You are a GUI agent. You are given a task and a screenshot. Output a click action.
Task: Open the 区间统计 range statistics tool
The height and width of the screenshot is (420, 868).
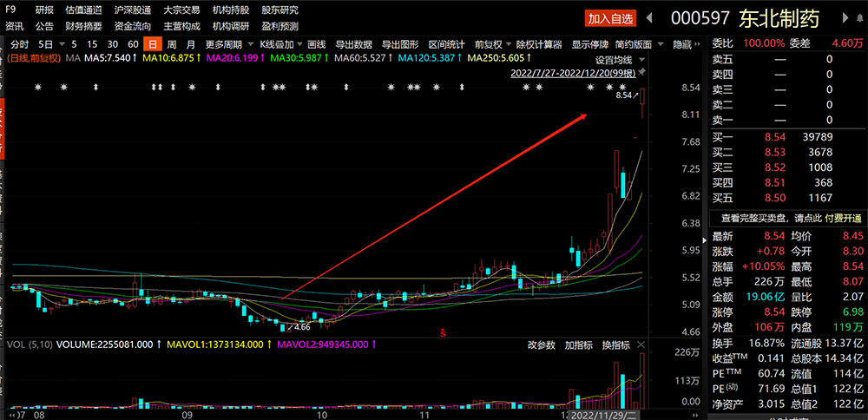pos(447,45)
